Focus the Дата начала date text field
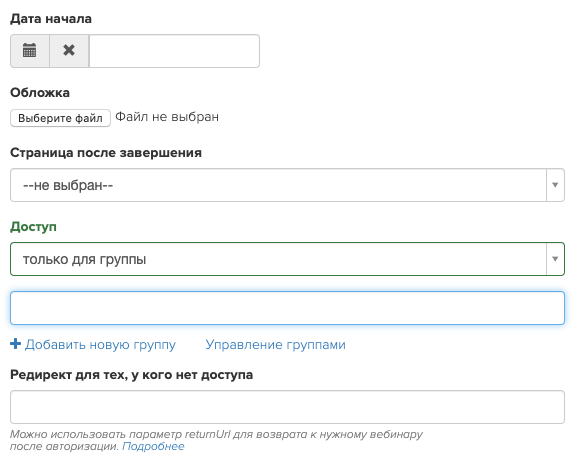The height and width of the screenshot is (460, 577). [x=174, y=51]
